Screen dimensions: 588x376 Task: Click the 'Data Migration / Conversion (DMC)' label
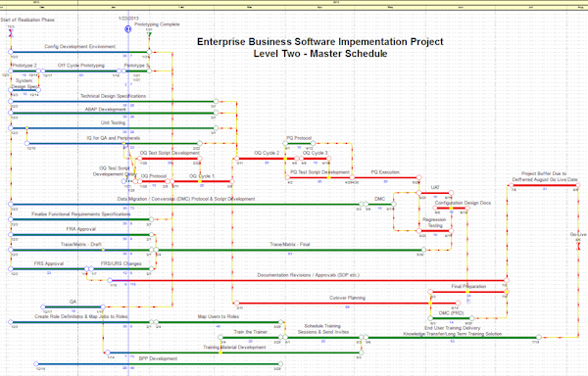(186, 199)
